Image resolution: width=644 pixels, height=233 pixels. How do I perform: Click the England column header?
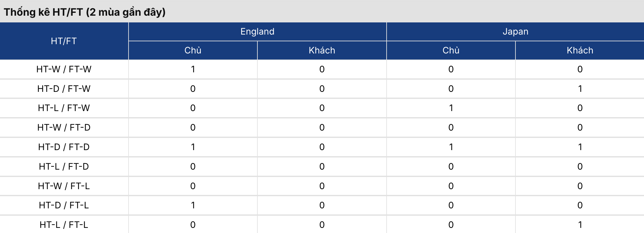(257, 31)
